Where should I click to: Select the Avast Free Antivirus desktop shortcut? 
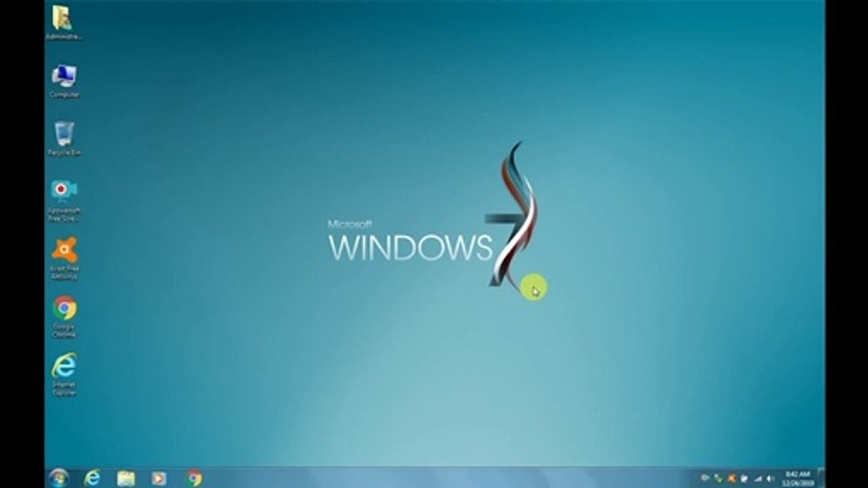point(64,258)
